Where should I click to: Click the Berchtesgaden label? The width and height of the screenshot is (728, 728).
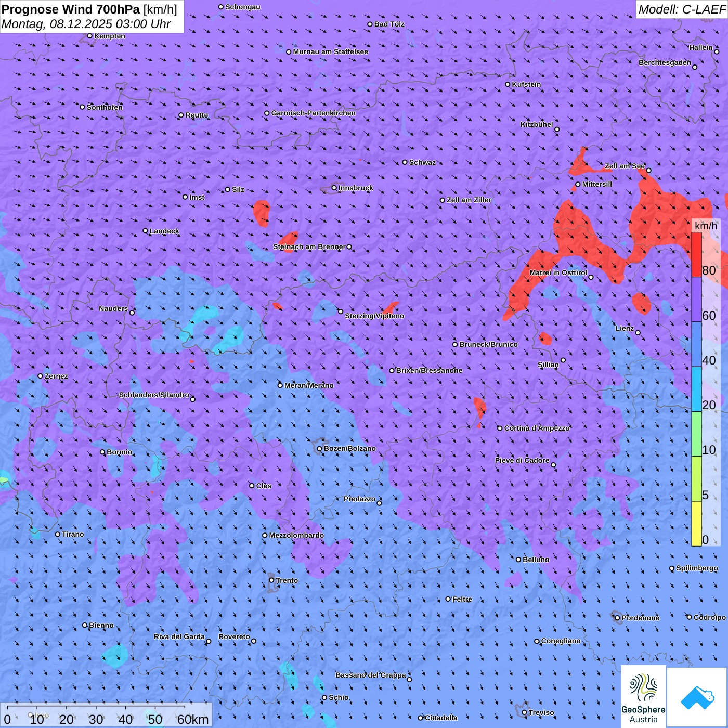tap(665, 62)
